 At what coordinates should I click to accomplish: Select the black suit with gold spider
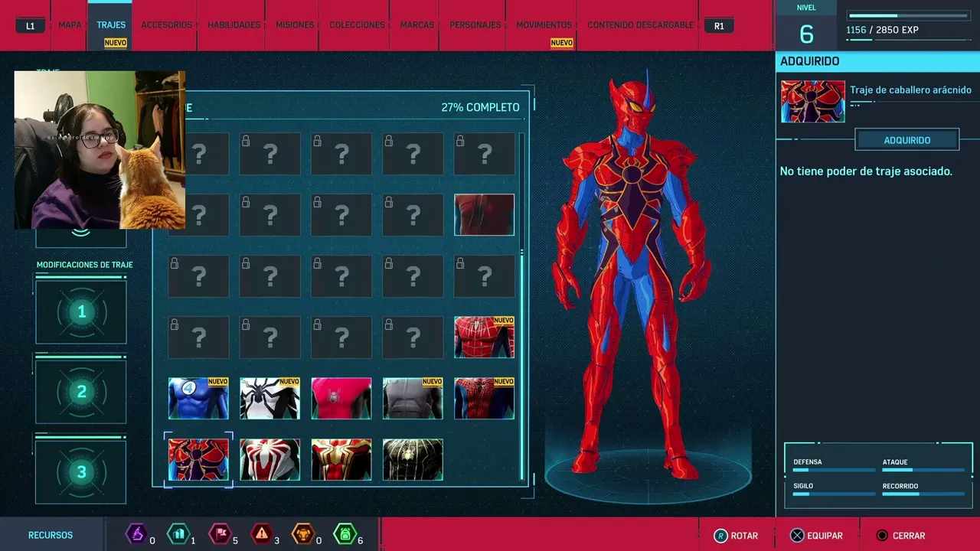pyautogui.click(x=413, y=459)
